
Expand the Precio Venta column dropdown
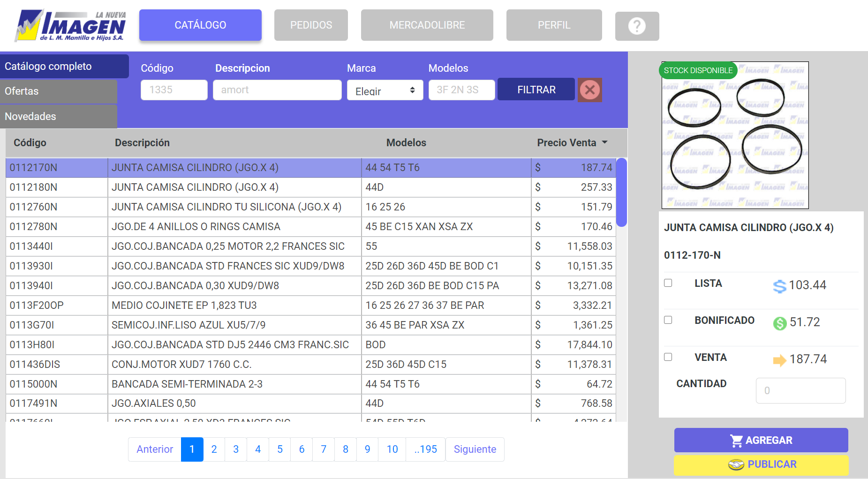click(x=604, y=142)
